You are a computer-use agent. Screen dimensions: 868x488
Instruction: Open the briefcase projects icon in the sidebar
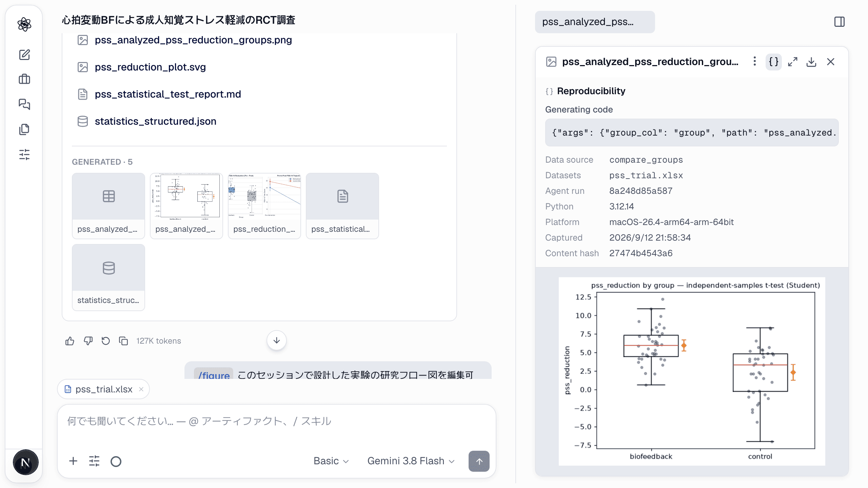tap(24, 79)
